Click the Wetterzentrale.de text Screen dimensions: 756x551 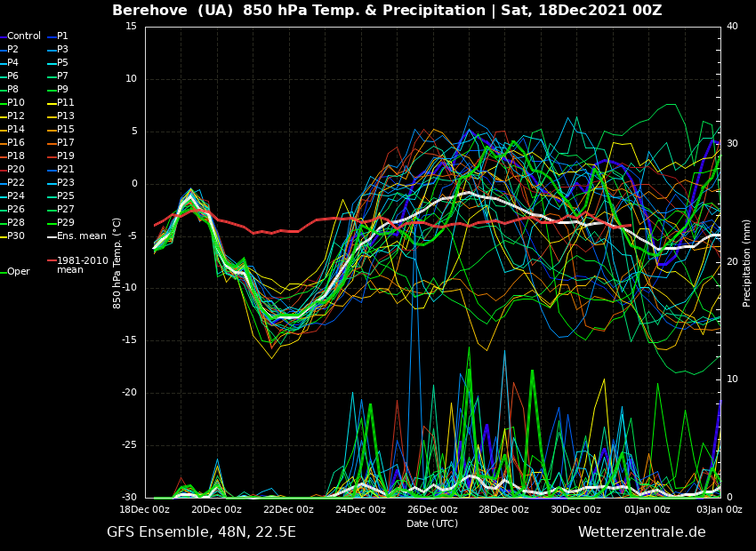coord(641,532)
